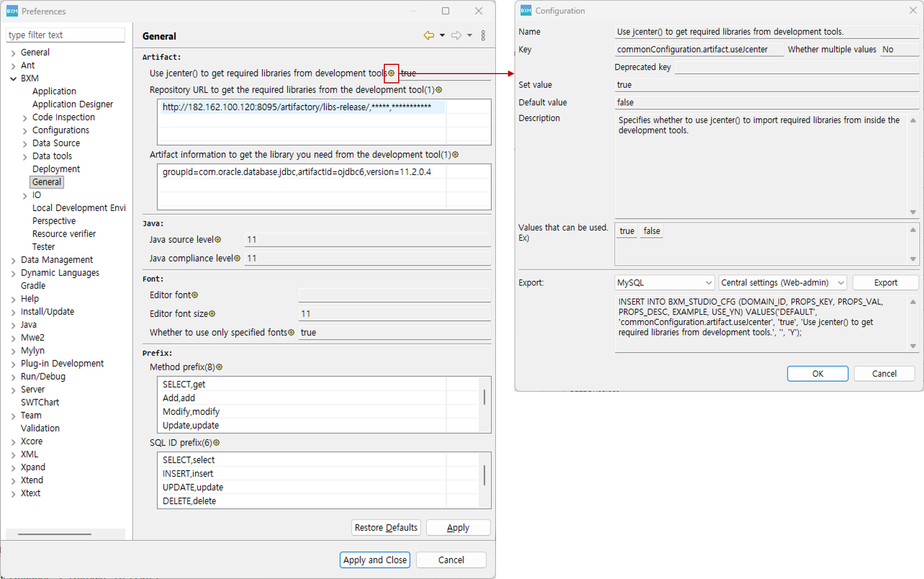Click the gear icon beside Method prefix(8)

(219, 367)
